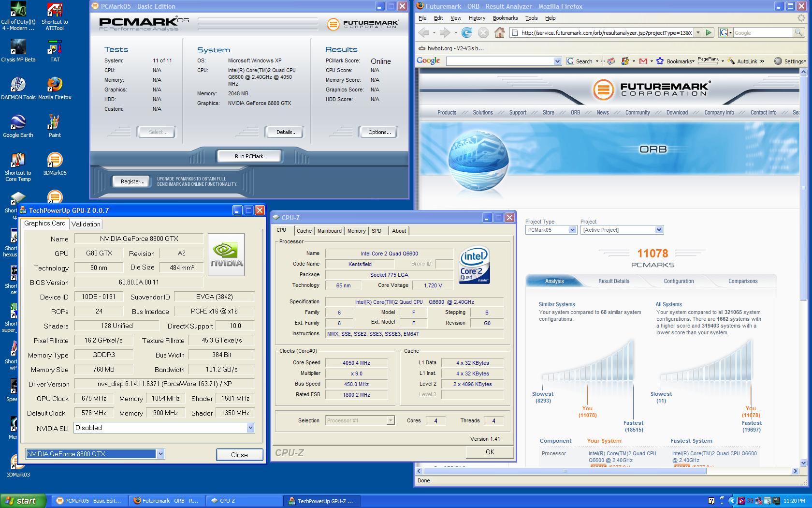Click the Details... button in PCMark05
The height and width of the screenshot is (508, 812).
click(x=286, y=132)
